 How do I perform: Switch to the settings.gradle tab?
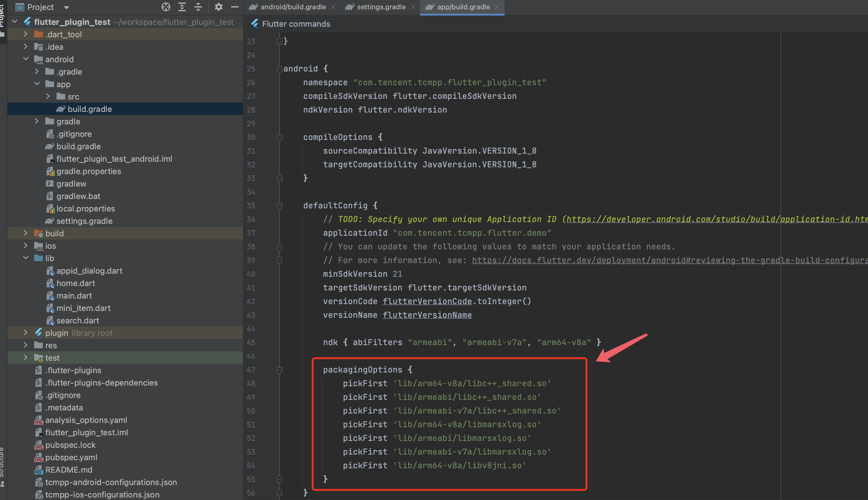[381, 7]
